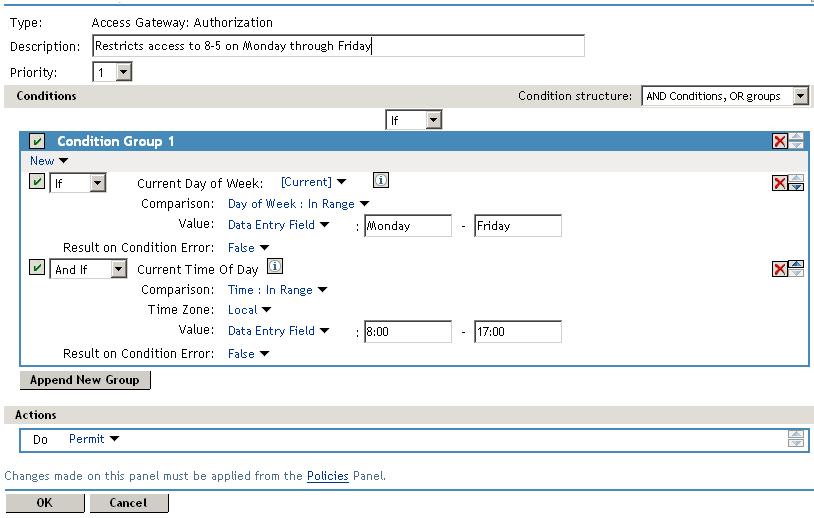Open the Permit action menu
The height and width of the screenshot is (518, 814).
point(94,439)
